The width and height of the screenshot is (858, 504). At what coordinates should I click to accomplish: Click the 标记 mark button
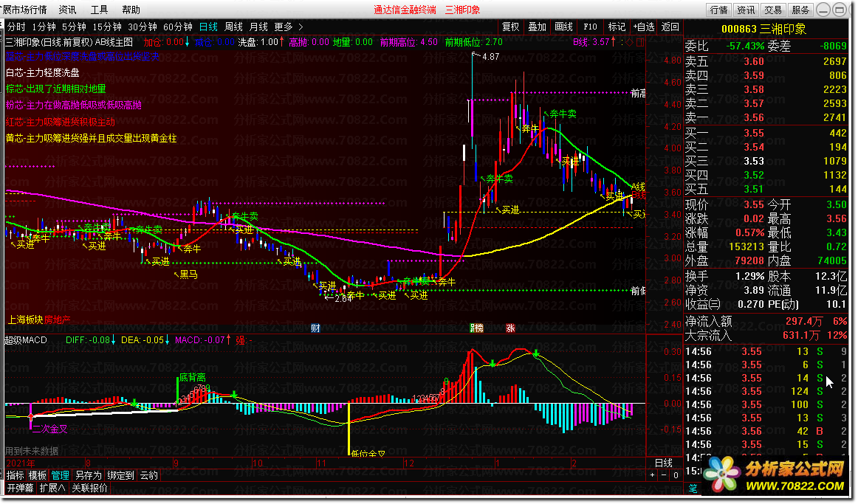pyautogui.click(x=617, y=27)
